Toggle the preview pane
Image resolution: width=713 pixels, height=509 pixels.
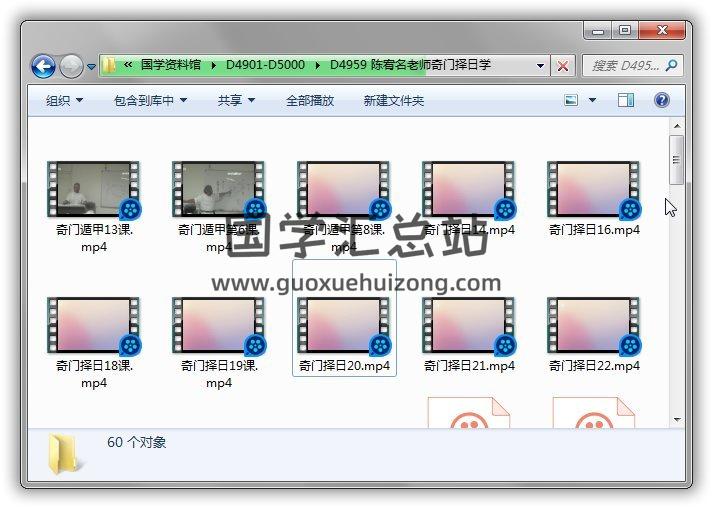pos(626,101)
